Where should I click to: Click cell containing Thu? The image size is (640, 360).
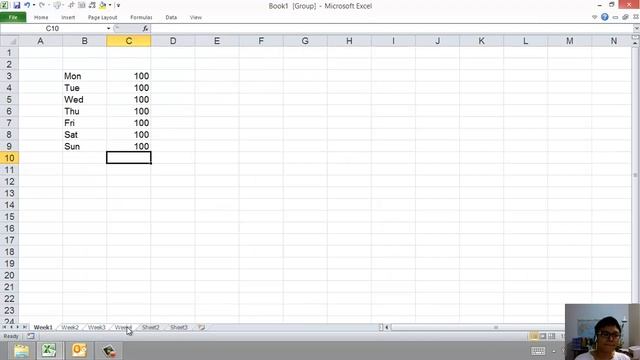point(84,111)
